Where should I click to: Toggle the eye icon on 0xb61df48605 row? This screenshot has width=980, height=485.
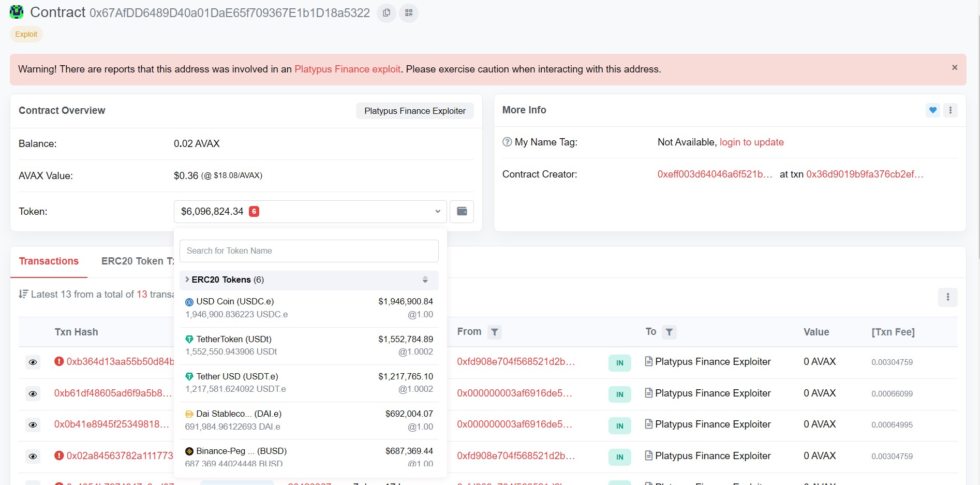pyautogui.click(x=33, y=394)
